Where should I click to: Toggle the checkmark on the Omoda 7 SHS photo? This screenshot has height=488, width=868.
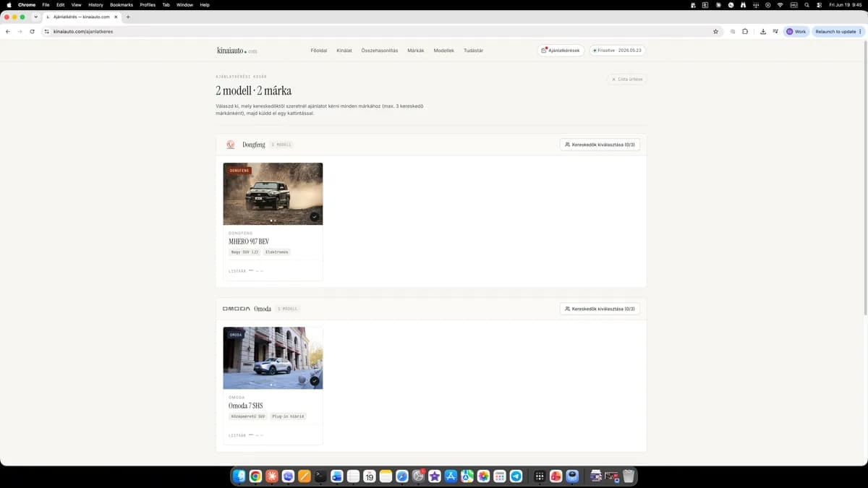(x=315, y=381)
